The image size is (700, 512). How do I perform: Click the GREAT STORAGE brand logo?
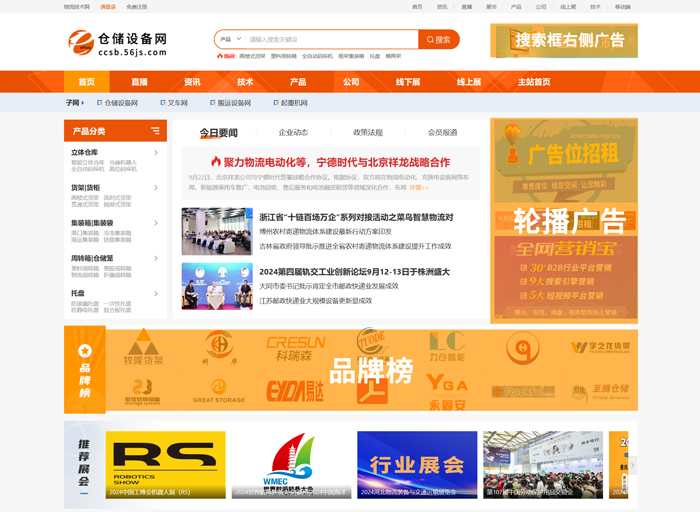tap(218, 388)
